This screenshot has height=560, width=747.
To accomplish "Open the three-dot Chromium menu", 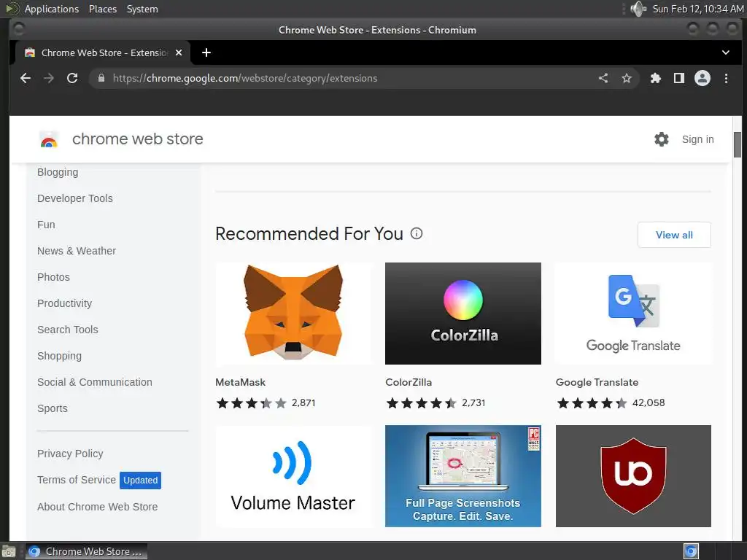I will [726, 78].
